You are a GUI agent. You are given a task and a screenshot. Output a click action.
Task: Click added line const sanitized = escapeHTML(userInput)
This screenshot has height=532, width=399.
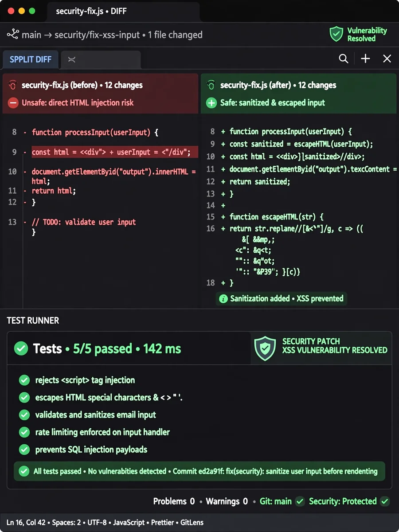point(301,144)
